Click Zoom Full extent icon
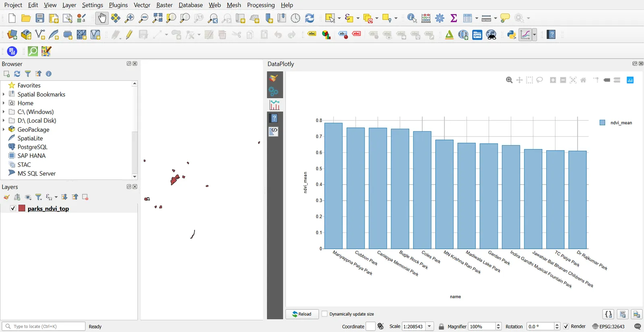 pyautogui.click(x=157, y=18)
